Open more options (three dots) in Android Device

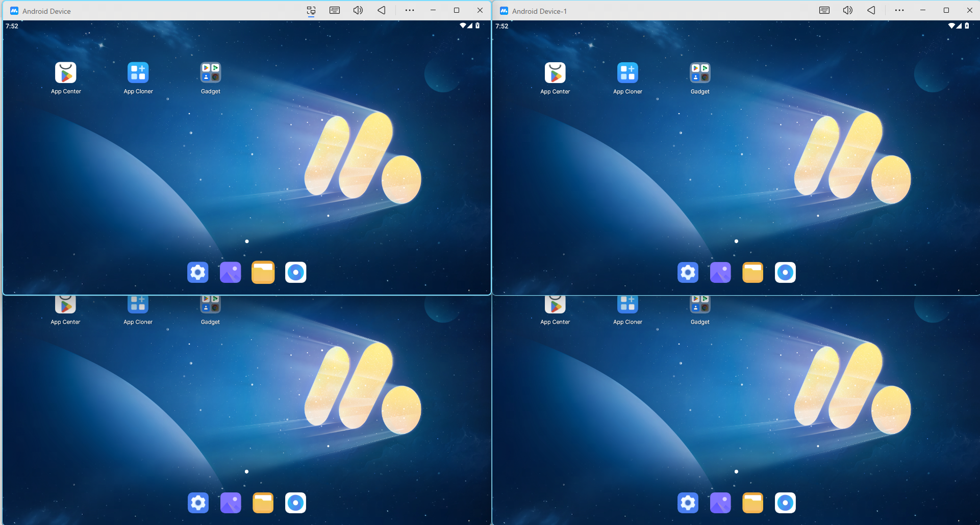coord(410,10)
